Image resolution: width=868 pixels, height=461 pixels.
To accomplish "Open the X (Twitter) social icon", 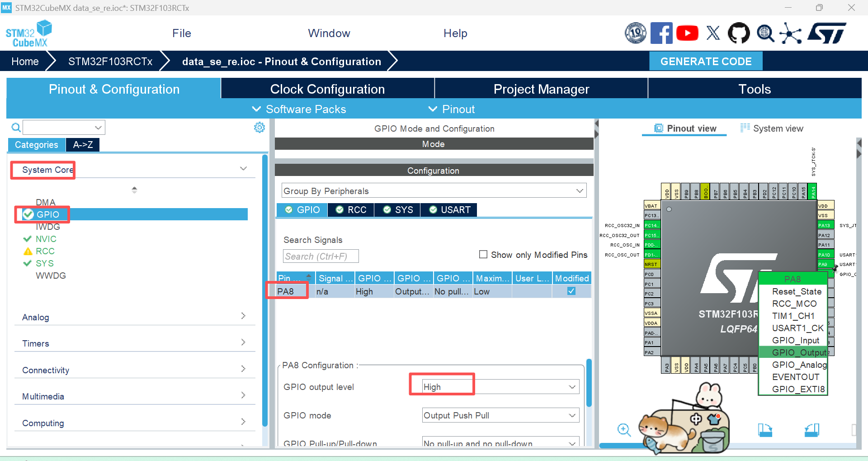I will coord(713,33).
